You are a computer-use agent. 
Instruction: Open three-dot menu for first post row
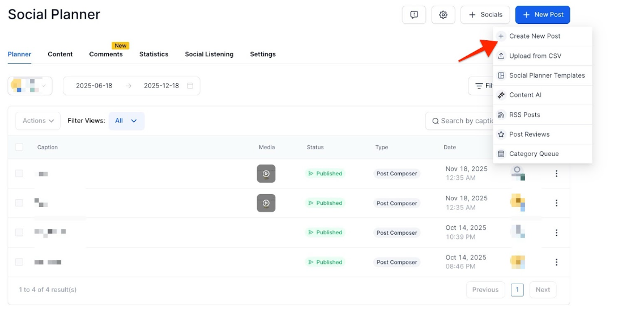(556, 174)
